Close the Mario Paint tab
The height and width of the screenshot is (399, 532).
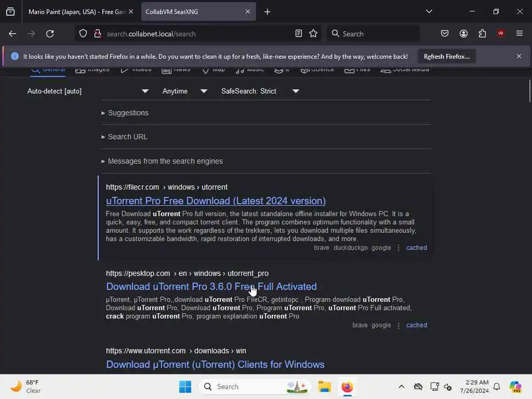coord(131,12)
